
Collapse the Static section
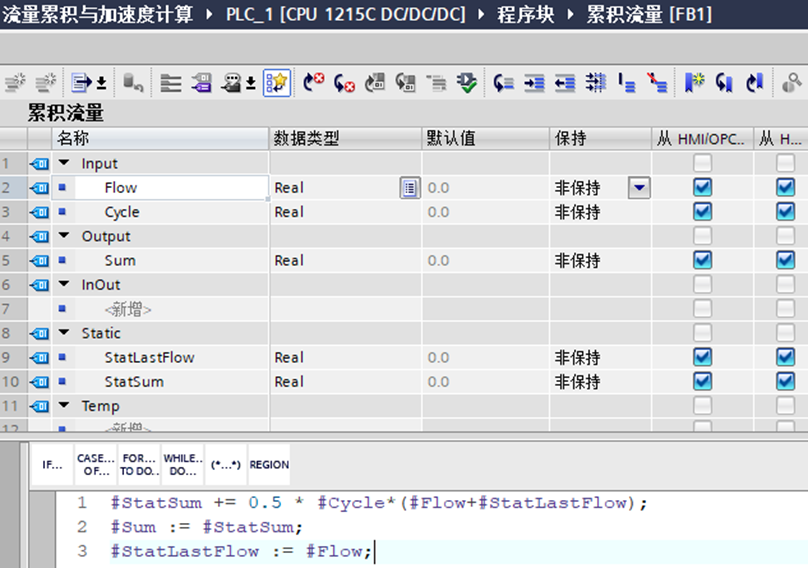tap(64, 332)
